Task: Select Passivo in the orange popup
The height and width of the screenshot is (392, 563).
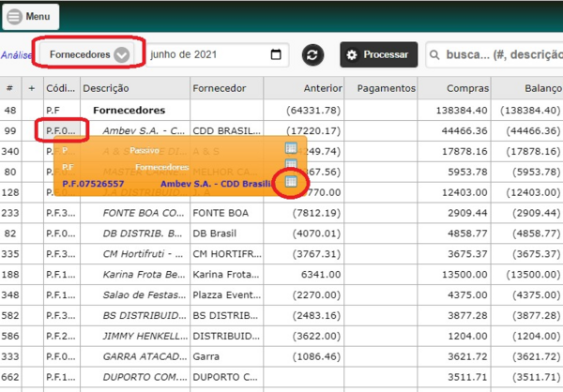Action: coord(145,150)
